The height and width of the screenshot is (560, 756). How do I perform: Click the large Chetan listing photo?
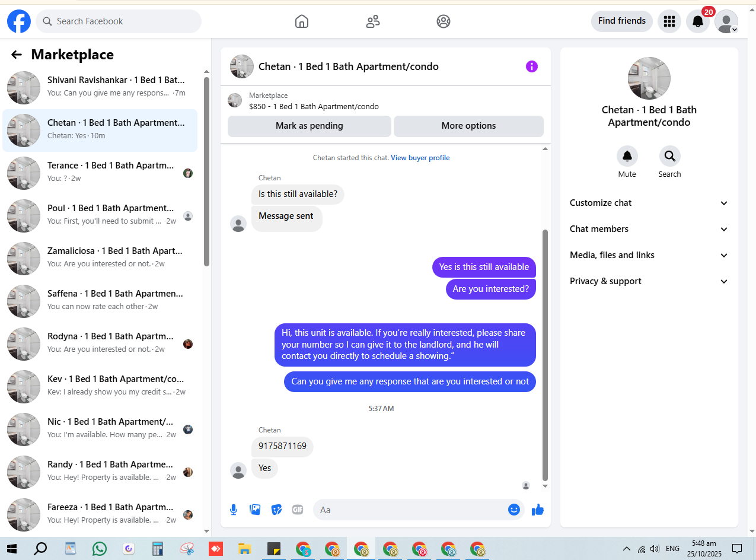click(649, 78)
